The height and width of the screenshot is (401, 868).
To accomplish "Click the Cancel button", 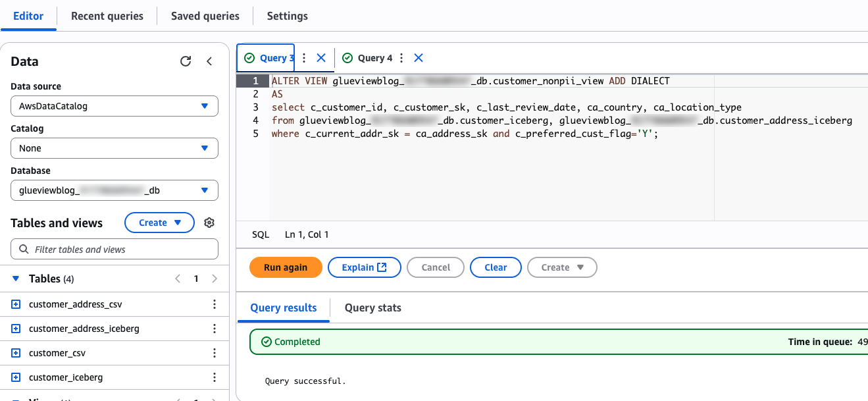I will [436, 267].
